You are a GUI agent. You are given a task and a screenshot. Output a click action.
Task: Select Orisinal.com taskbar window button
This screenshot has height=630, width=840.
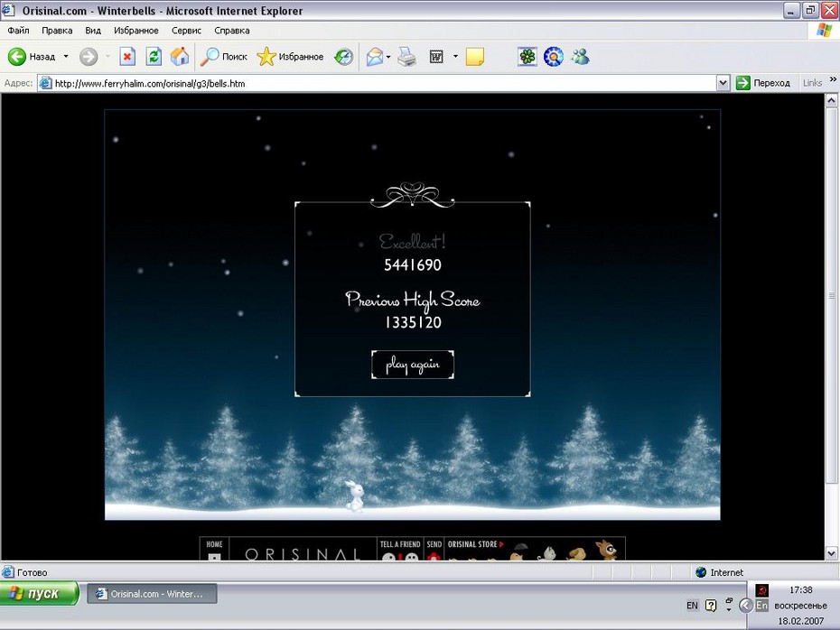click(x=152, y=594)
